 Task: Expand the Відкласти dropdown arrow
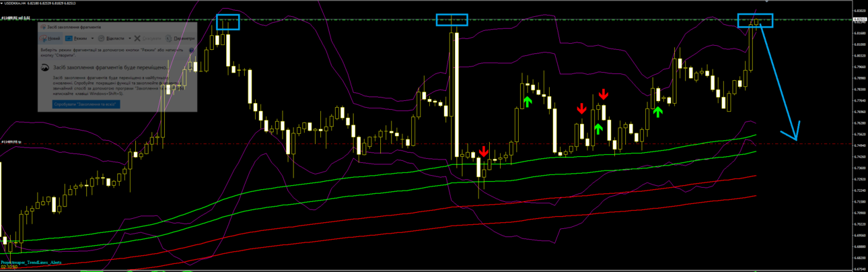130,38
